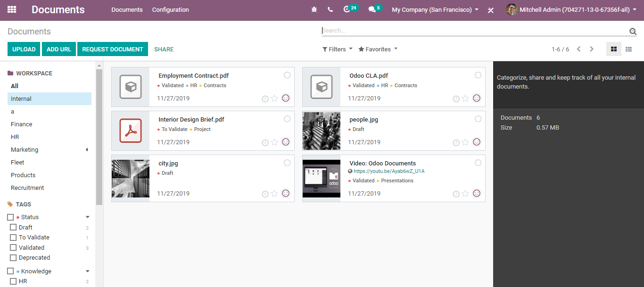Select city.jpg via its circle
The height and width of the screenshot is (287, 644).
pos(287,163)
